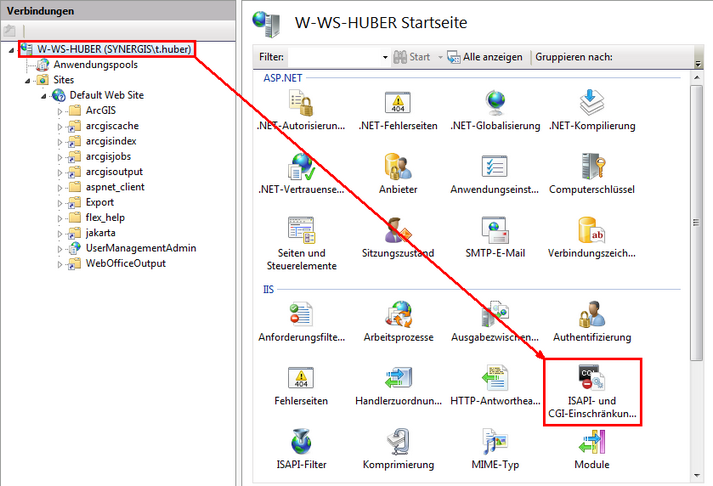The image size is (713, 486).
Task: Open Verbindungszeichenfolgen feature
Action: click(x=592, y=237)
